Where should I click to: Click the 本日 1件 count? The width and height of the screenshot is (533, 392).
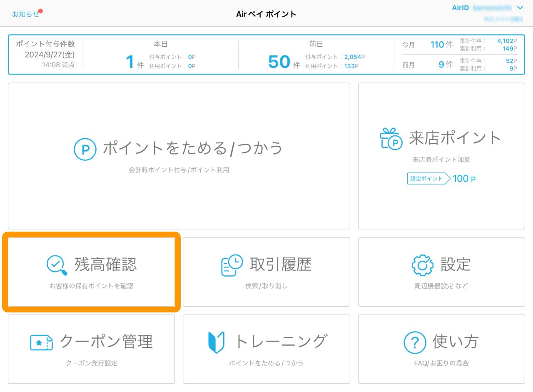[x=134, y=62]
